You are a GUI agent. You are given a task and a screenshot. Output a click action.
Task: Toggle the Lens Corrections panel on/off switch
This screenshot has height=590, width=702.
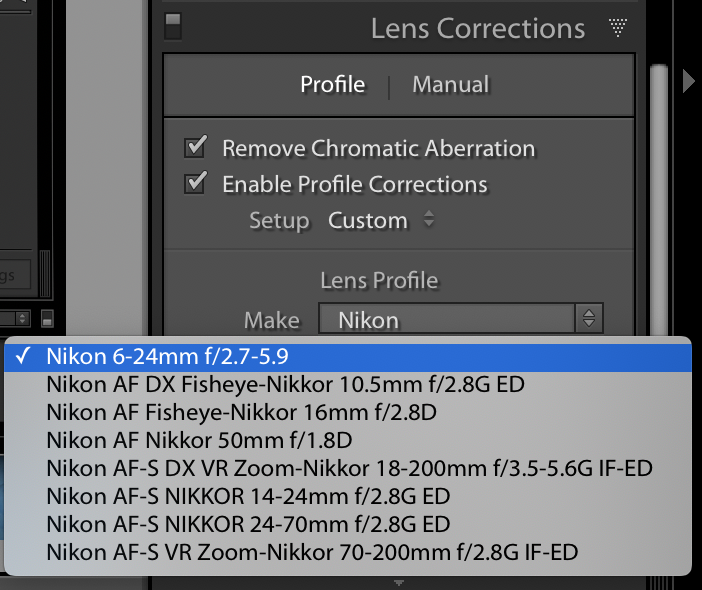tap(173, 26)
